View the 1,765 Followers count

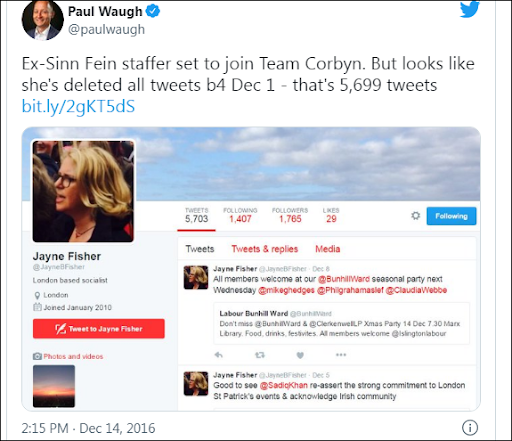pyautogui.click(x=290, y=215)
